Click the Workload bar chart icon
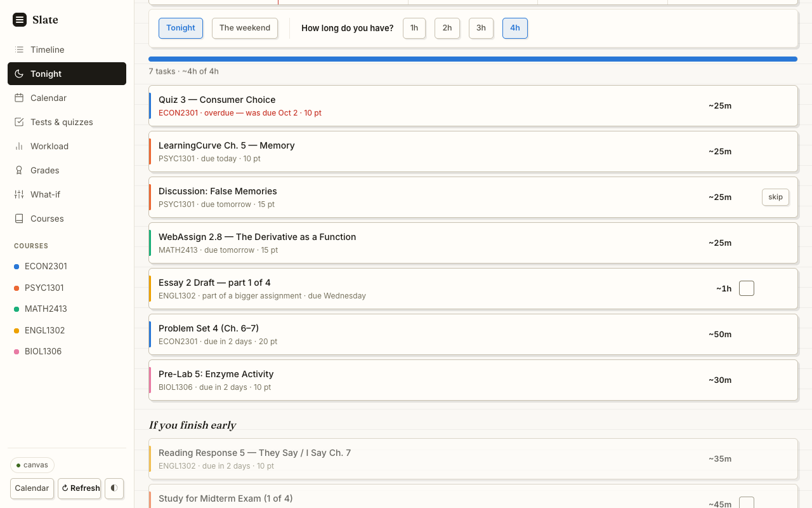This screenshot has height=508, width=812. [19, 146]
